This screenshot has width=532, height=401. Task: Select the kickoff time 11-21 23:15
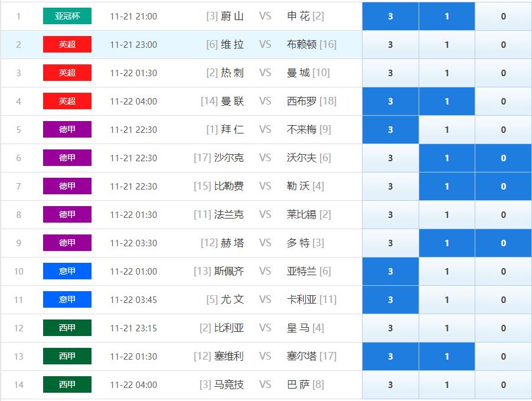click(133, 328)
